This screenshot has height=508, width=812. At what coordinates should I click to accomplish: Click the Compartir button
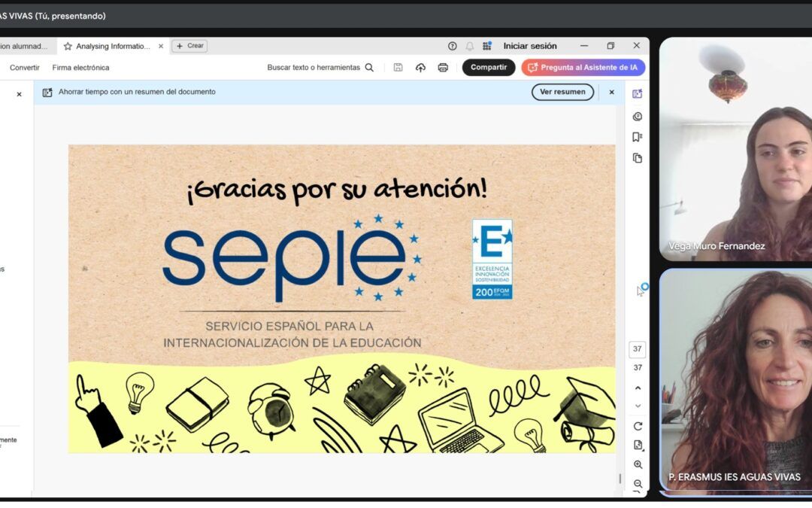click(x=489, y=68)
